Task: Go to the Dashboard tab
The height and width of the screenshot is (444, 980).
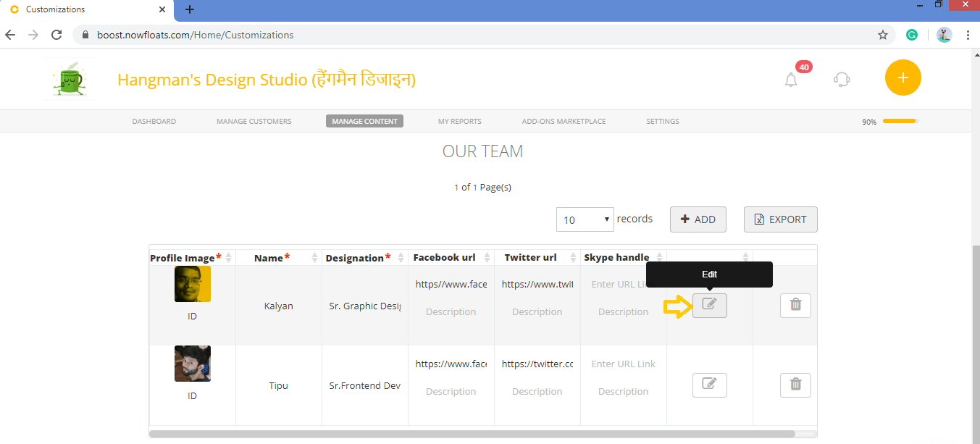Action: click(x=154, y=122)
